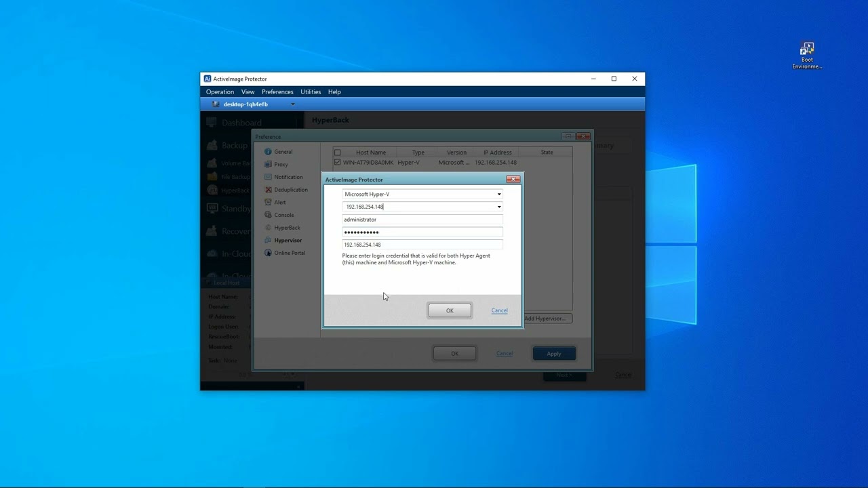Image resolution: width=868 pixels, height=488 pixels.
Task: Click the IP Address column header
Action: point(497,152)
